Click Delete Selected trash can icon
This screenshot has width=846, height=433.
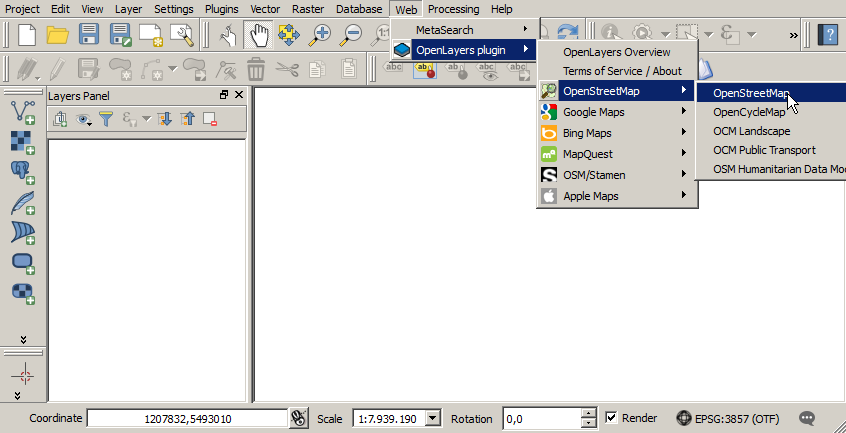pos(256,69)
